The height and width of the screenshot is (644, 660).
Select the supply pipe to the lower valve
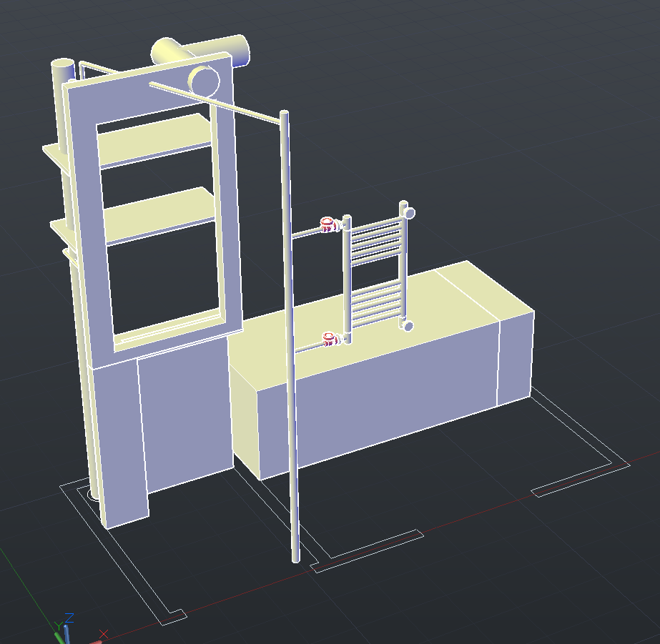pyautogui.click(x=309, y=347)
